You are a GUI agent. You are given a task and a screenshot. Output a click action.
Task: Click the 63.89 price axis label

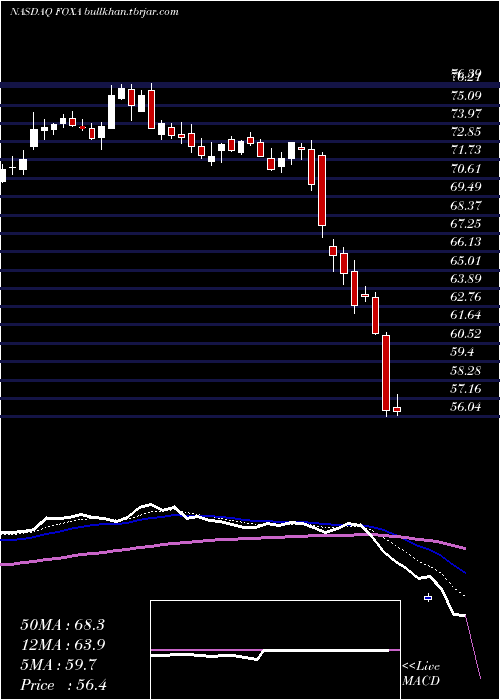[467, 279]
